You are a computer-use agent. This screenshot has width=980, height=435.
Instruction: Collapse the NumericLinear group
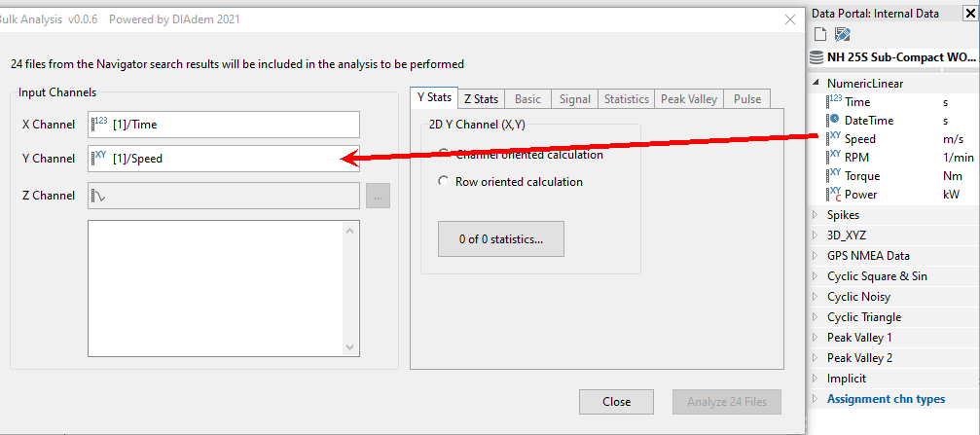pos(816,84)
